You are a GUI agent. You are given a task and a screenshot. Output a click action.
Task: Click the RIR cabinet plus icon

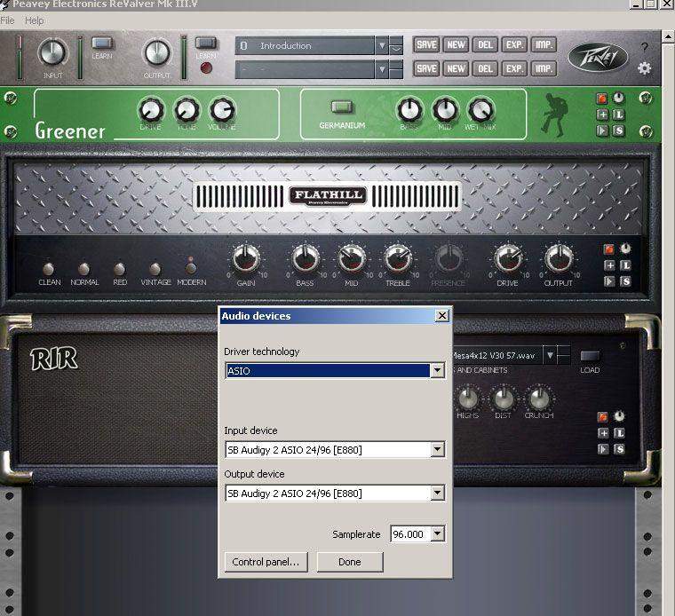pyautogui.click(x=603, y=433)
